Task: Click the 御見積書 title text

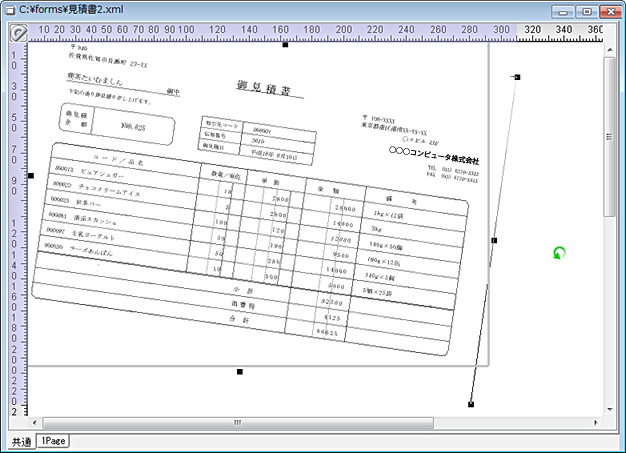Action: pos(263,88)
